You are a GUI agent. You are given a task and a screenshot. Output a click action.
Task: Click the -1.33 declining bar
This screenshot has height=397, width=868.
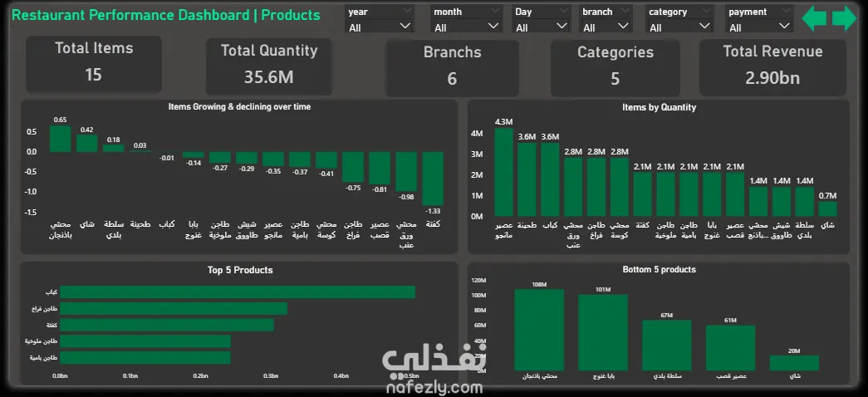[x=433, y=179]
